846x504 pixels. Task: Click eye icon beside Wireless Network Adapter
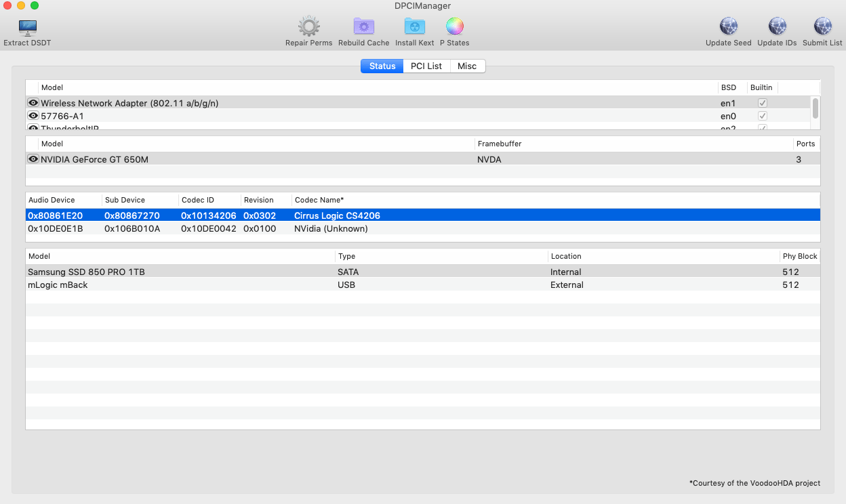click(33, 102)
